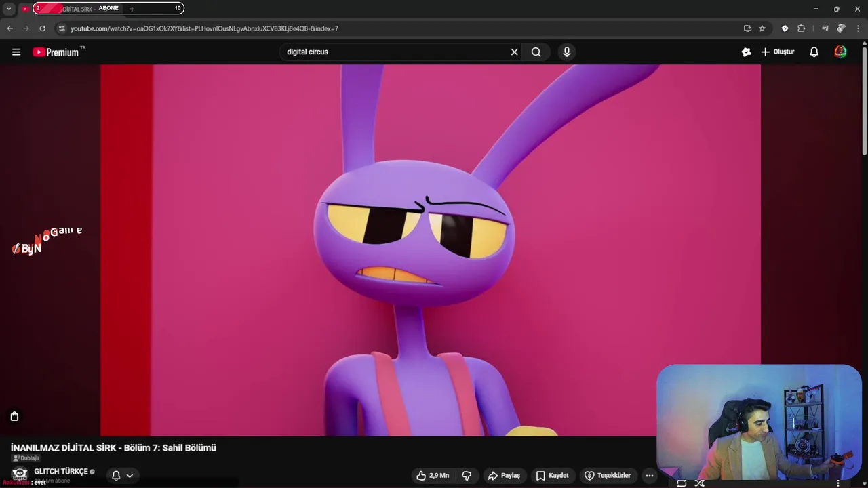The height and width of the screenshot is (488, 868).
Task: Go back with the browser back arrow
Action: pyautogui.click(x=9, y=28)
